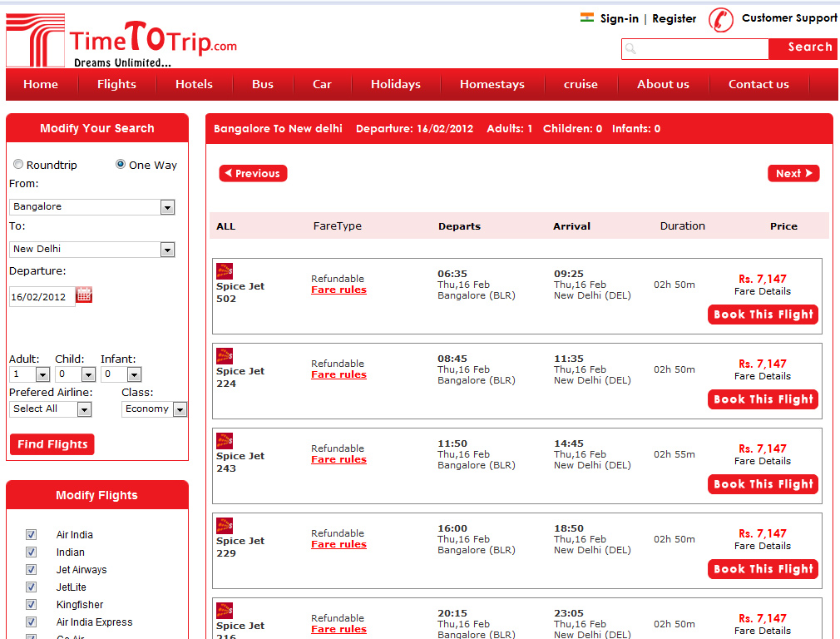The width and height of the screenshot is (840, 639).
Task: Click Spice Jet 502 airline logo
Action: 225,270
